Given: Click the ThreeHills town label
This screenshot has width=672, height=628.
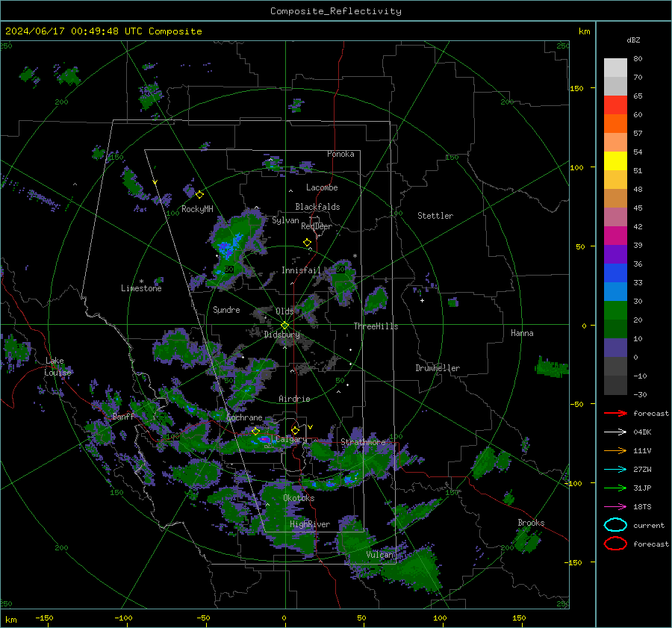Looking at the screenshot, I should coord(376,326).
